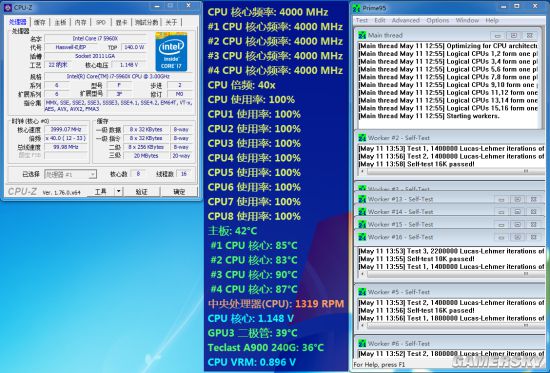Click the Starting workers log line
The width and height of the screenshot is (550, 373).
[x=429, y=116]
